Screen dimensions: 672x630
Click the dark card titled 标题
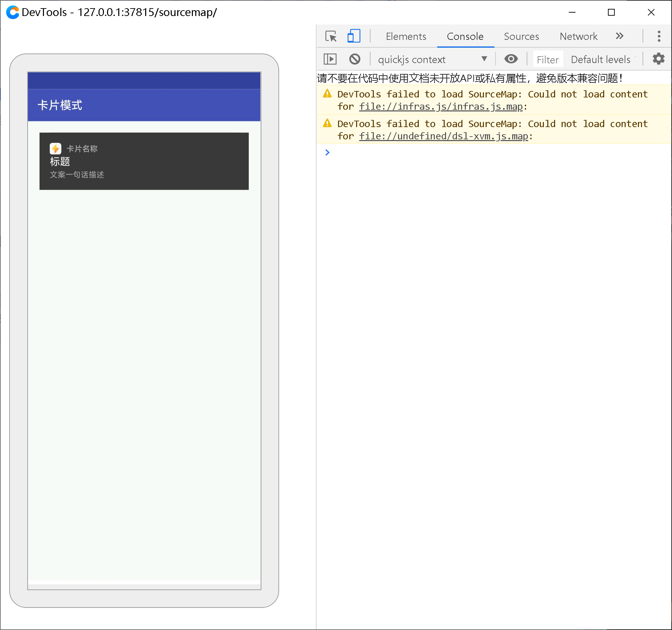(x=144, y=161)
